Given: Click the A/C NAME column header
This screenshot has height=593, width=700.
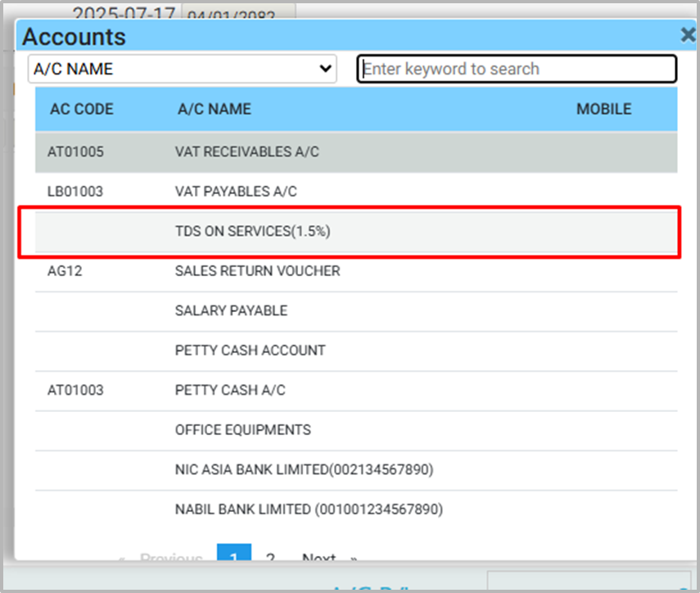Looking at the screenshot, I should point(215,109).
